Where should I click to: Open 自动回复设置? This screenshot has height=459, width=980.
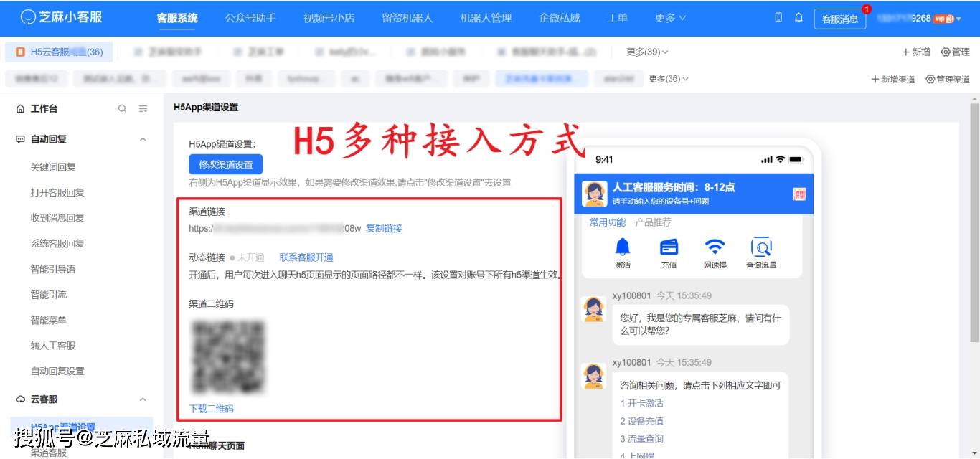[x=57, y=371]
